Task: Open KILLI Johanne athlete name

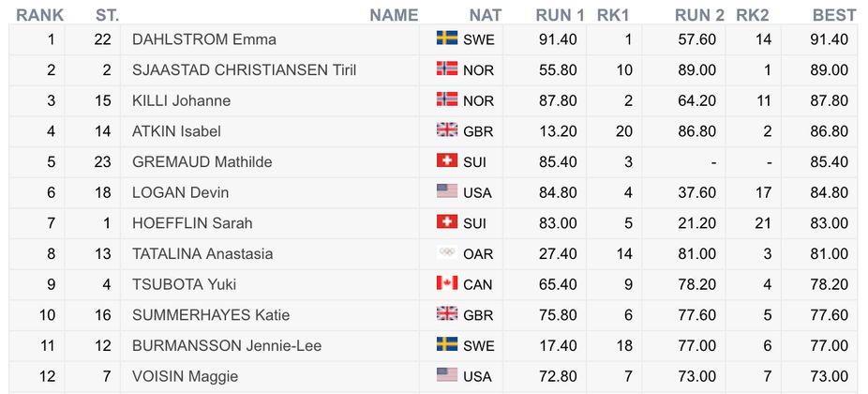Action: 182,101
